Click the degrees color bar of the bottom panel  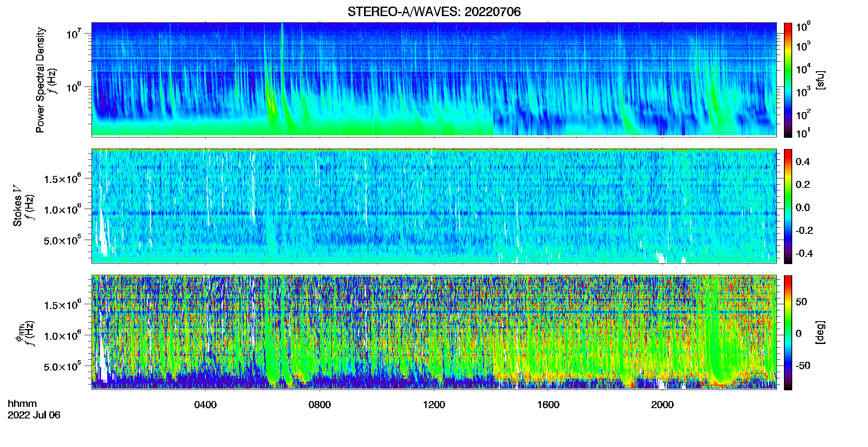[x=788, y=332]
